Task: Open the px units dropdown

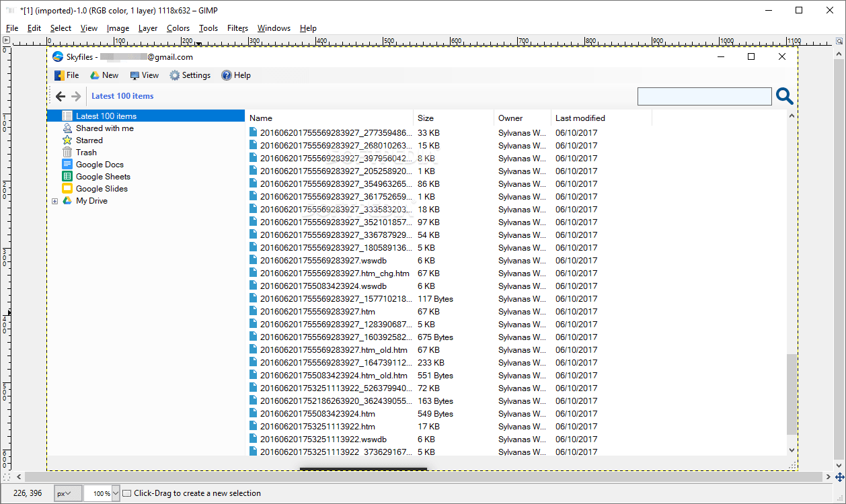Action: point(68,493)
